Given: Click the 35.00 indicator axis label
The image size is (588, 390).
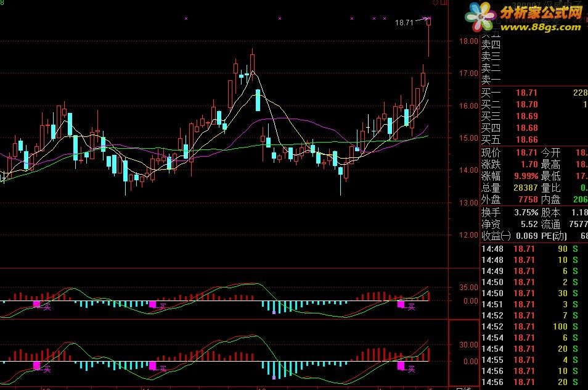Looking at the screenshot, I should coord(468,288).
